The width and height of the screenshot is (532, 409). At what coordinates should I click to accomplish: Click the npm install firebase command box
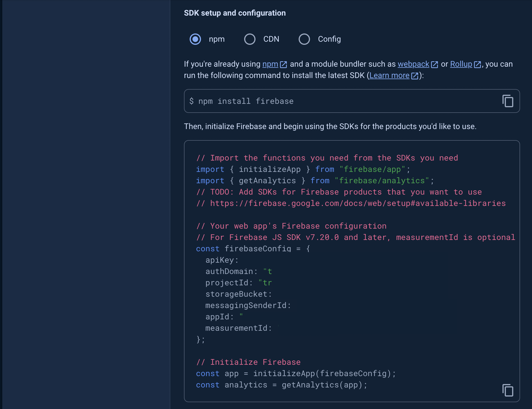pos(352,101)
